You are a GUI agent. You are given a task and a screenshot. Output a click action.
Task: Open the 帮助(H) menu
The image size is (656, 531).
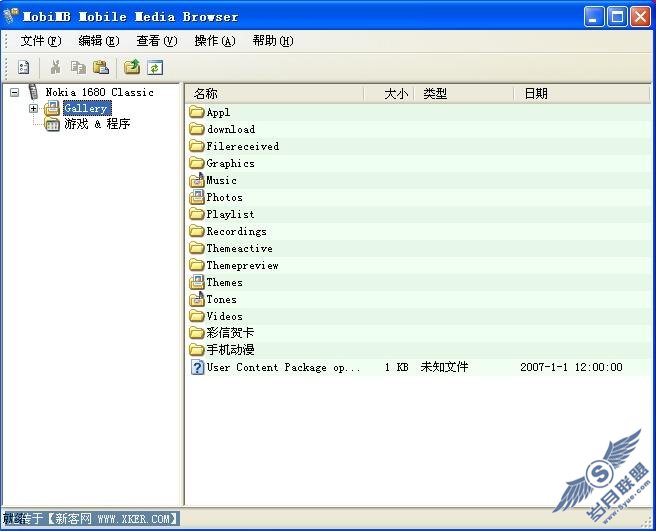tap(273, 41)
